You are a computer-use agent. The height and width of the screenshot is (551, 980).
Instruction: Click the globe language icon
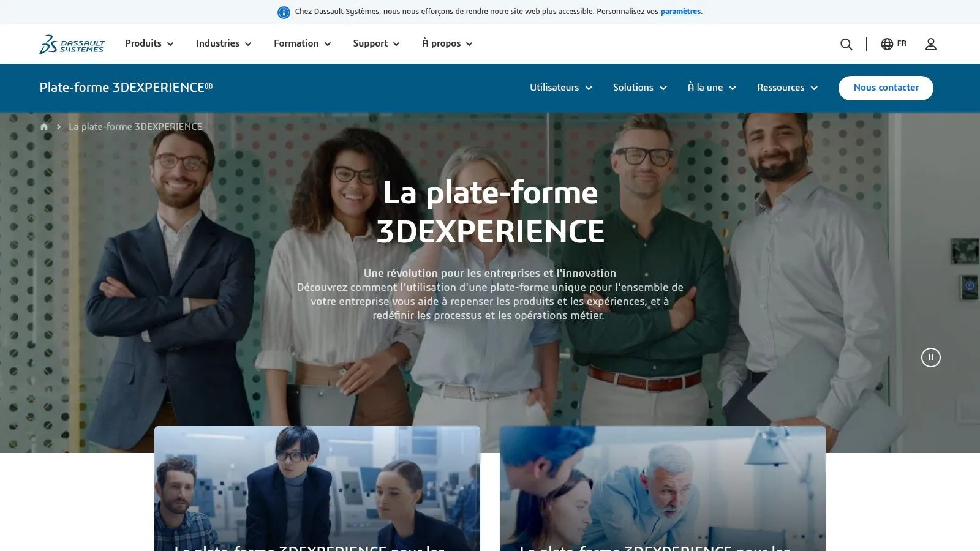(887, 44)
